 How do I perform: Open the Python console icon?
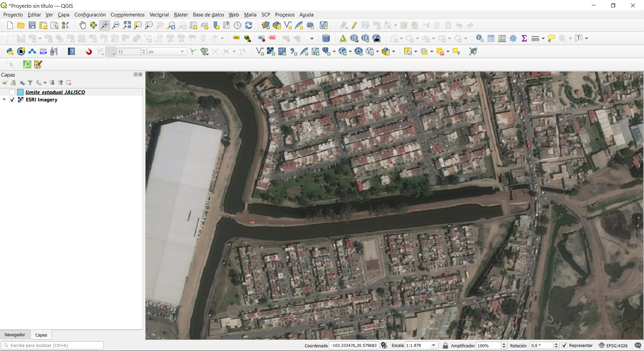click(10, 51)
